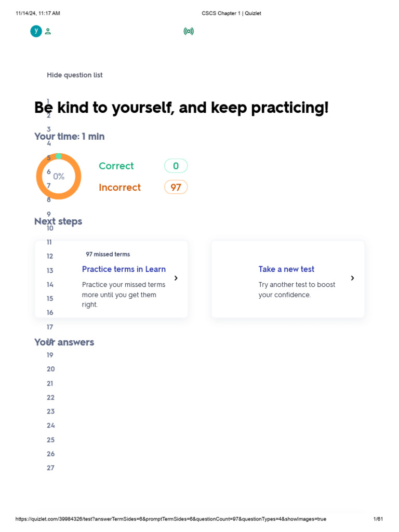
Task: Jump to question 12 in the list
Action: (50, 256)
